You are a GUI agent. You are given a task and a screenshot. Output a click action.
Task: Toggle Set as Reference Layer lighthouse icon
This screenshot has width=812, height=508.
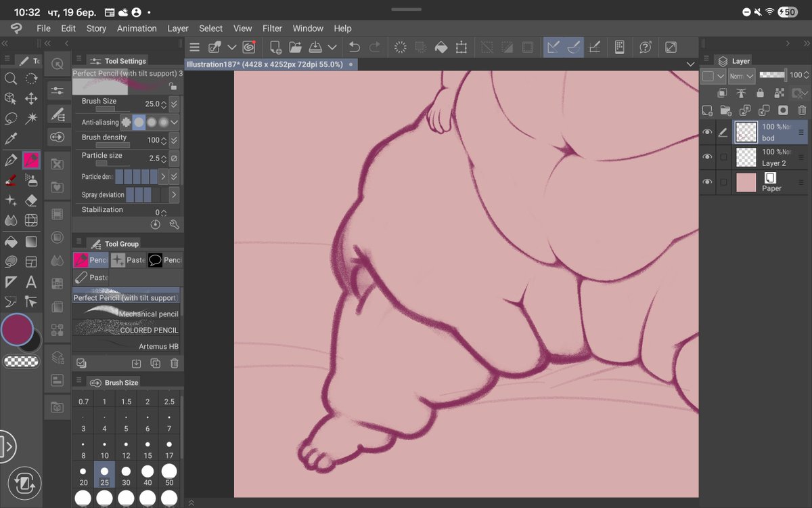[x=741, y=93]
